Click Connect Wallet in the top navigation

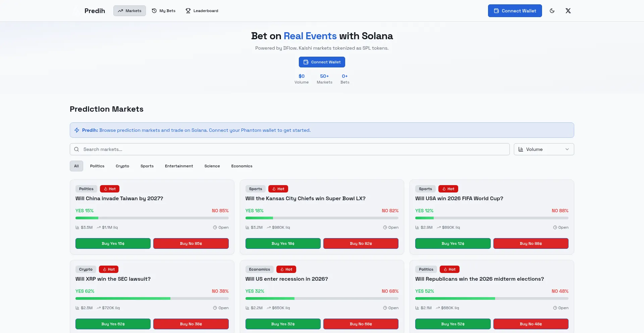(x=515, y=11)
